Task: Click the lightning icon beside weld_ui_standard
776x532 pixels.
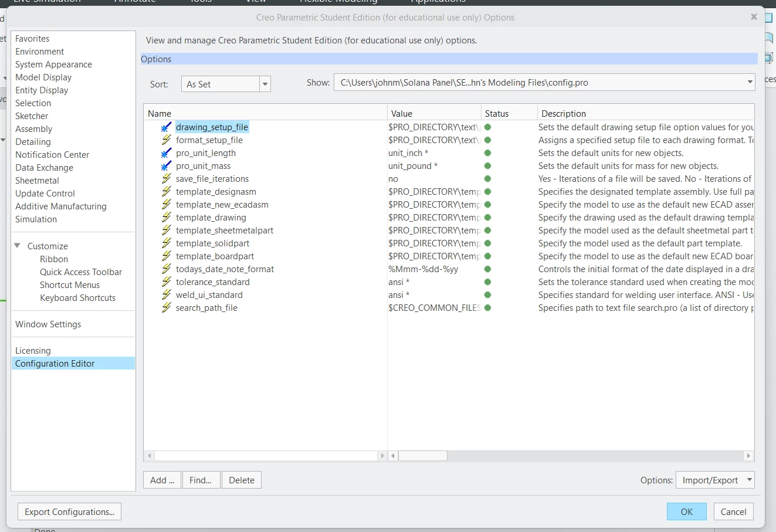Action: coord(167,295)
